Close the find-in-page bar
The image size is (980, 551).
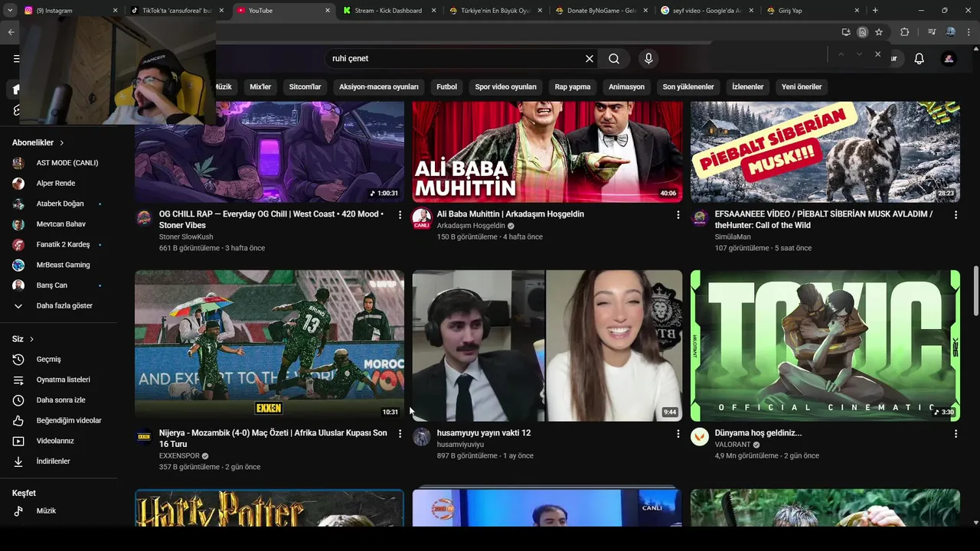877,54
